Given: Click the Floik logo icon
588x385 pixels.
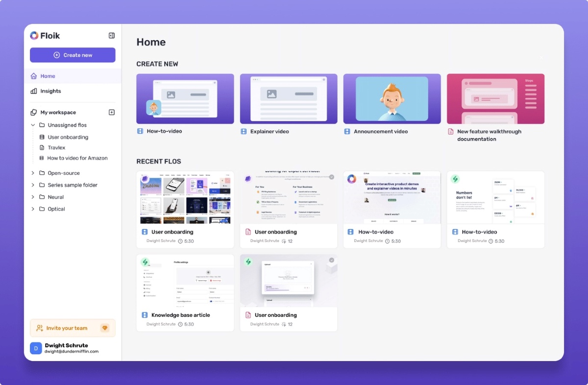Looking at the screenshot, I should 34,35.
